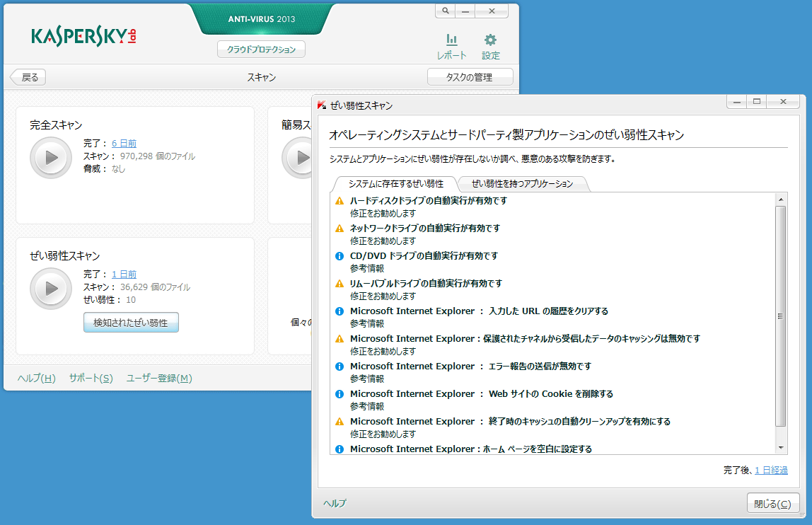Start the 完全スキャン play button
The image size is (812, 525).
pyautogui.click(x=51, y=158)
